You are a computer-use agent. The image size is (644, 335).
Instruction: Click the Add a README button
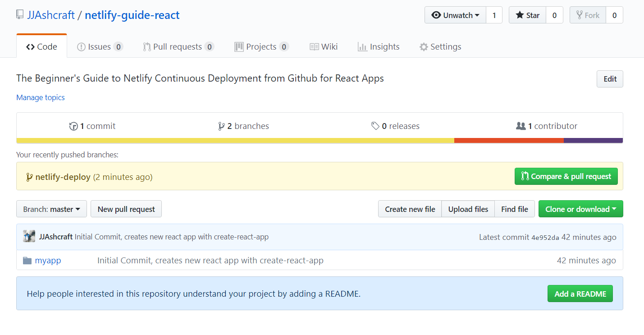click(x=580, y=294)
